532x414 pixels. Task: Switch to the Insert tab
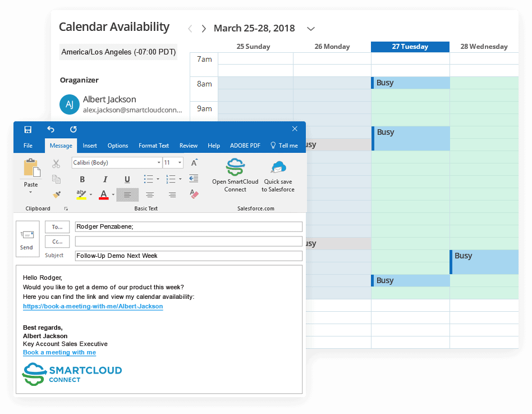[90, 145]
